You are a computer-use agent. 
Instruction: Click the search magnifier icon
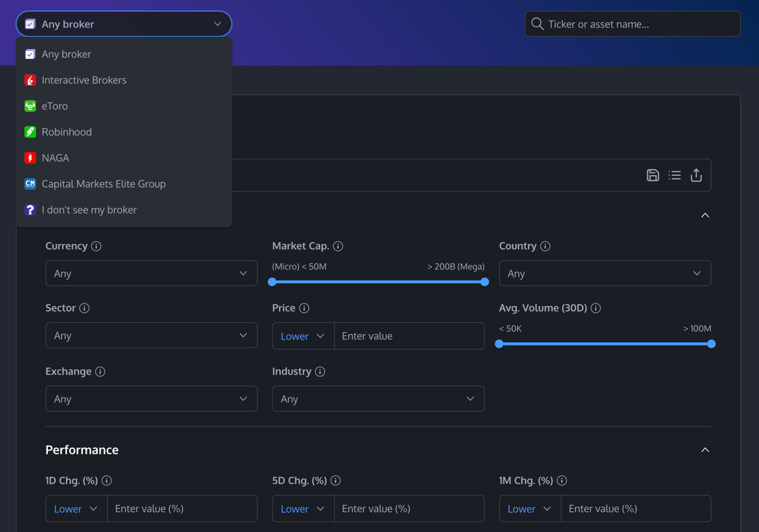coord(537,24)
